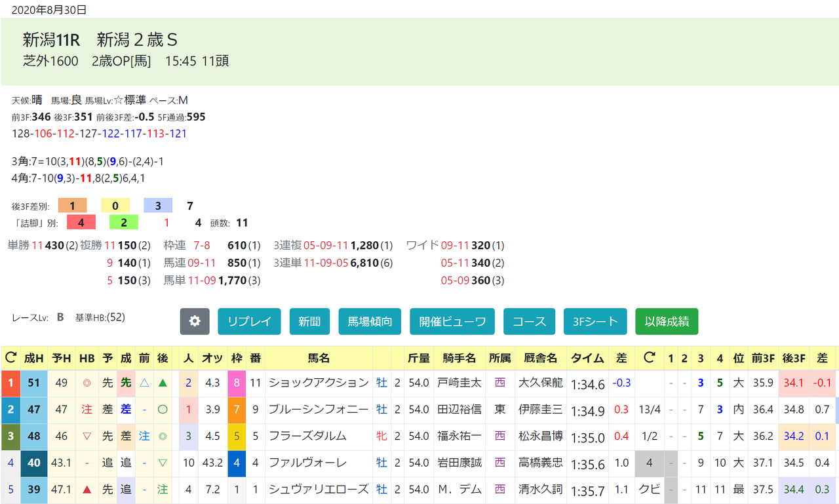Screen dimensions: 839x504
Task: Click stable 清水久詞
Action: click(x=541, y=490)
